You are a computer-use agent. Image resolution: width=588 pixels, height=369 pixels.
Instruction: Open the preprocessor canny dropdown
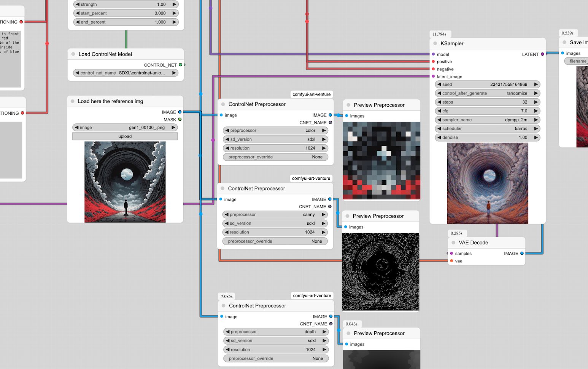tap(275, 214)
